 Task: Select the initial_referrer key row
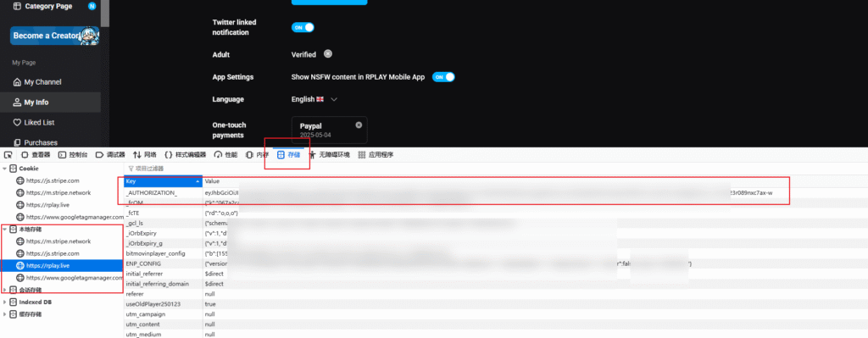(495, 274)
